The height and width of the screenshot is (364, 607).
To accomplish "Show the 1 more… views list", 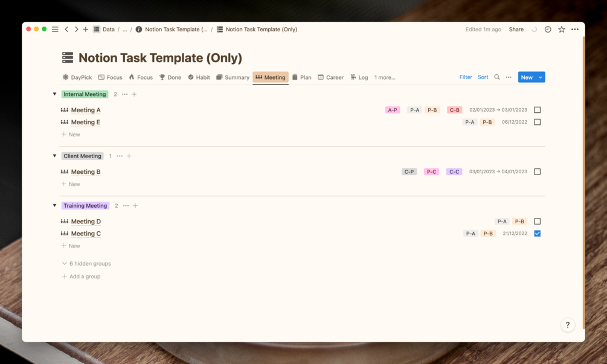I will (385, 77).
